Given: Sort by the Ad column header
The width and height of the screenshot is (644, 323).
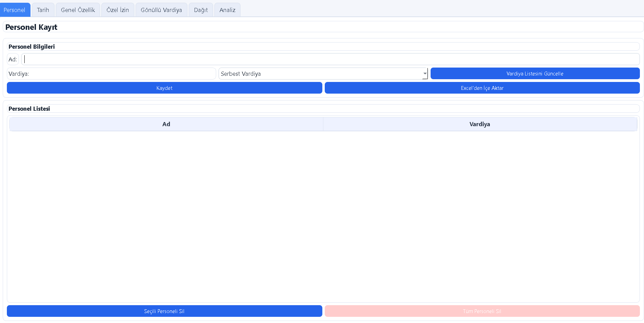Looking at the screenshot, I should pyautogui.click(x=166, y=124).
